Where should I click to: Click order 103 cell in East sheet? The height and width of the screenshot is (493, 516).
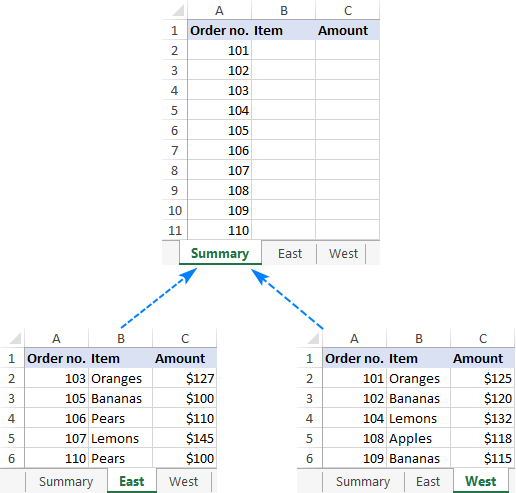57,378
